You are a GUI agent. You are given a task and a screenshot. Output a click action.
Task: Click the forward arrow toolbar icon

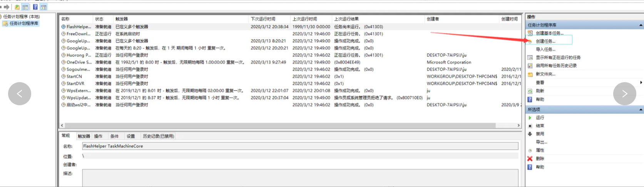7,7
